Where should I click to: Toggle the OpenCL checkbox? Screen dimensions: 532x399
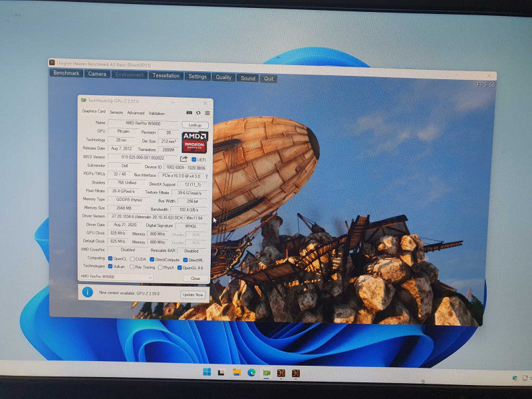coord(110,259)
